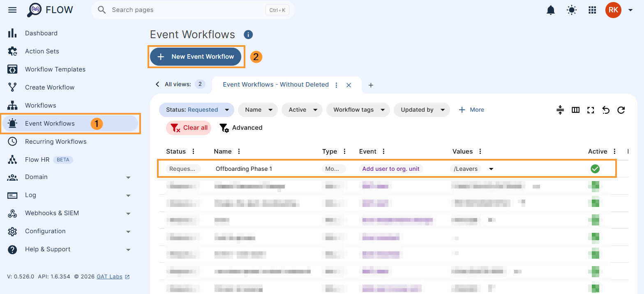Click the Requested status chip in first row
The height and width of the screenshot is (294, 644).
pos(183,169)
